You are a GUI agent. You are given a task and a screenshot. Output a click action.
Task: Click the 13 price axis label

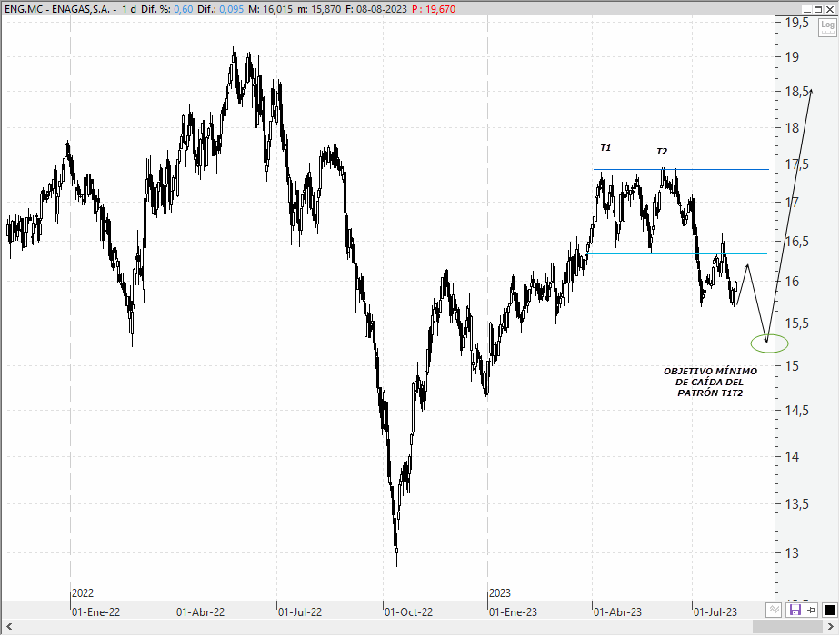792,552
